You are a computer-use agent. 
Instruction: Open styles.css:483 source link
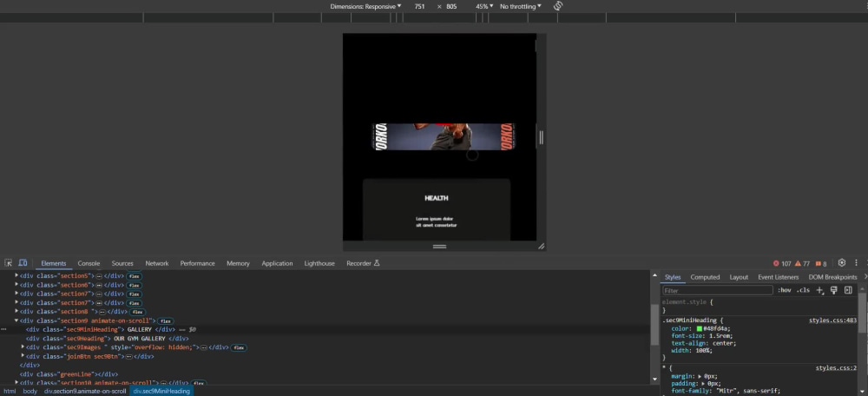pos(832,320)
